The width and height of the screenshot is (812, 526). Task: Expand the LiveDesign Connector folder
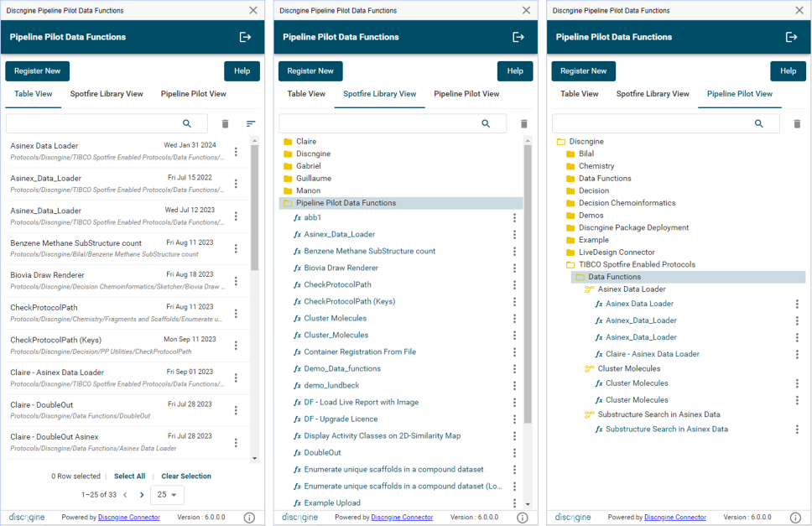click(x=570, y=253)
